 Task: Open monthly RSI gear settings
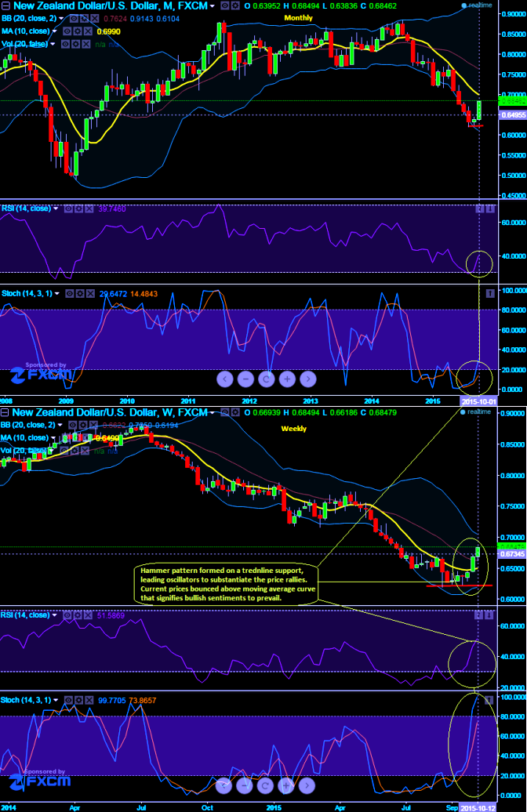point(78,208)
